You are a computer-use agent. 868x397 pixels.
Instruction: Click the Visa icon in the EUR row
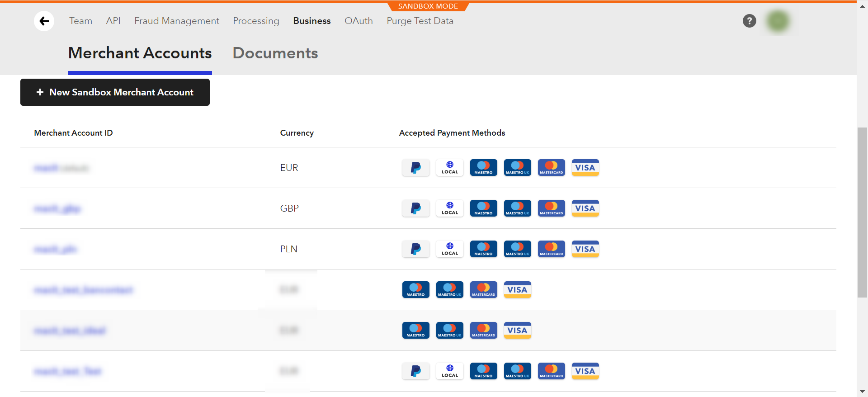tap(585, 168)
